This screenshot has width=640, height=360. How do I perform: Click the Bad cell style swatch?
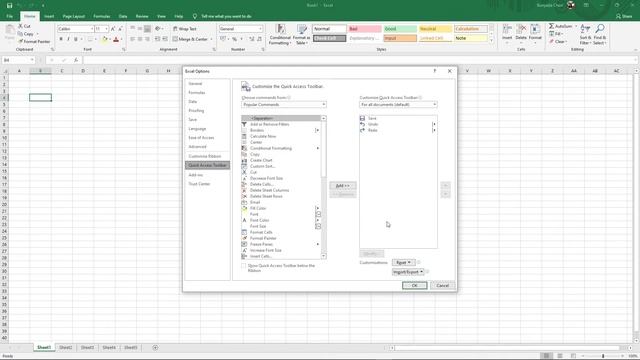click(364, 29)
